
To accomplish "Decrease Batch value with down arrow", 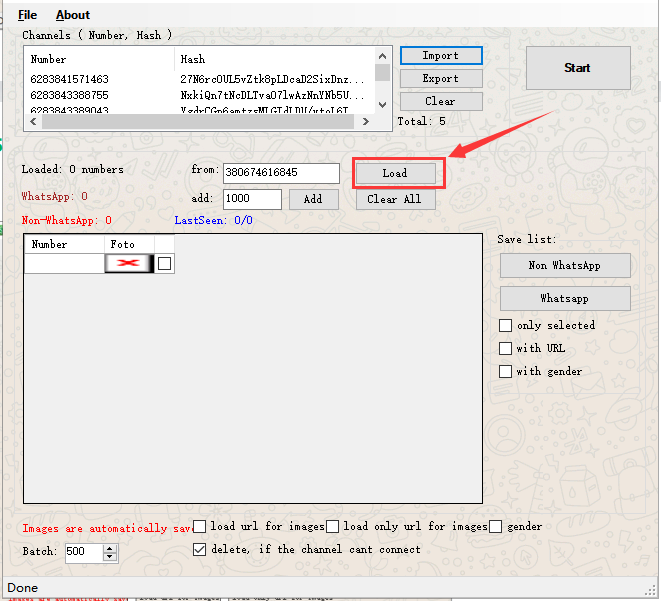I will coord(110,557).
